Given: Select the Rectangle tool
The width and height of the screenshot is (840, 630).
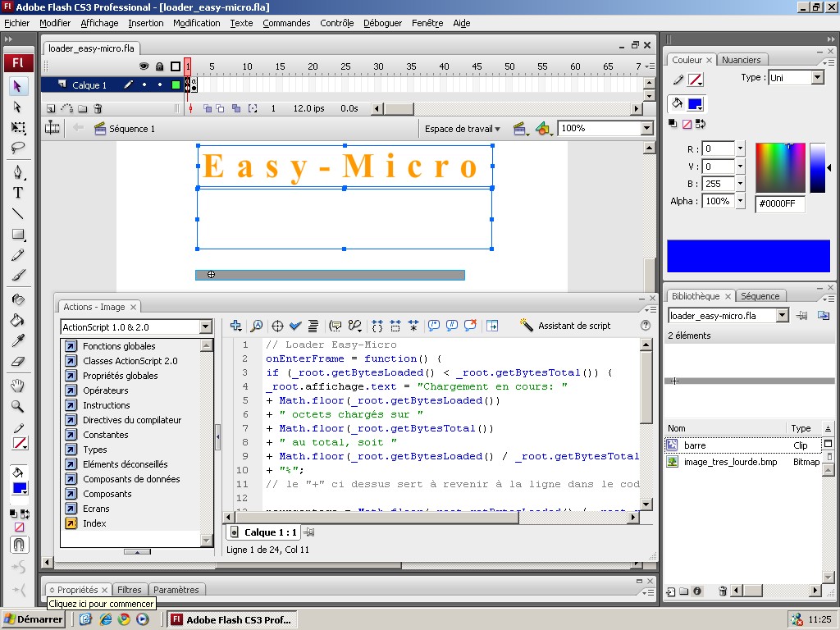Looking at the screenshot, I should (18, 235).
